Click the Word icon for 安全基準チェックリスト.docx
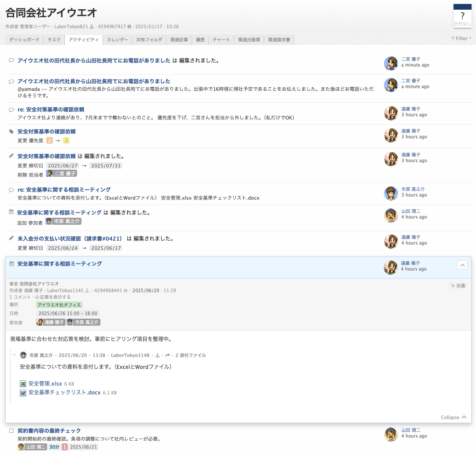The width and height of the screenshot is (476, 457). tap(23, 393)
